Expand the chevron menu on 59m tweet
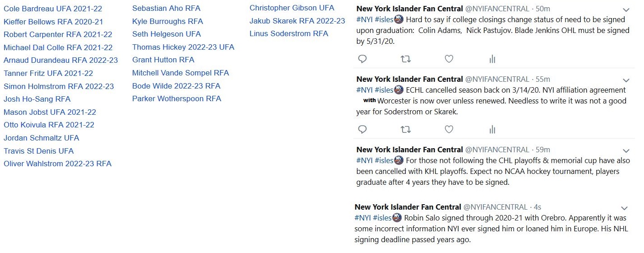 [626, 150]
